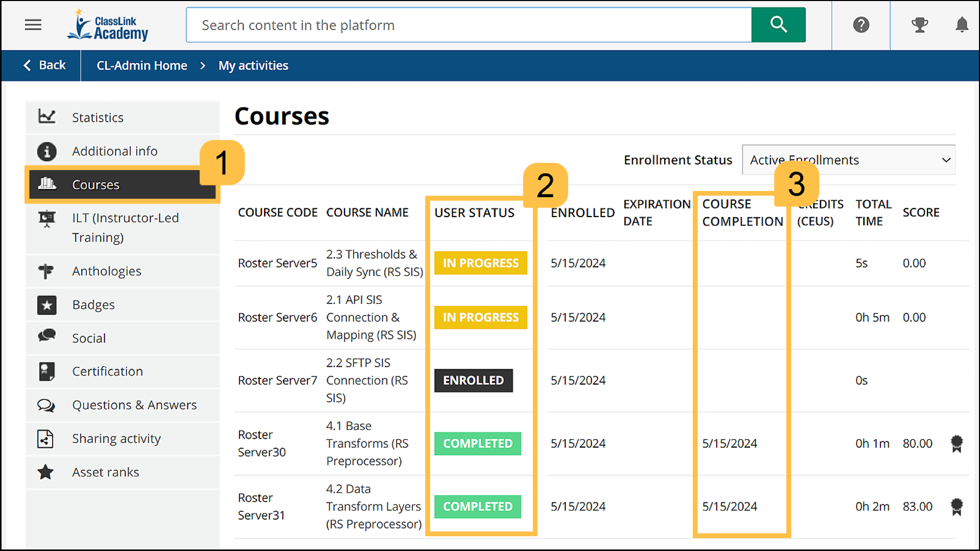Screen dimensions: 980x551
Task: Sort by the User Status column header
Action: coord(474,212)
